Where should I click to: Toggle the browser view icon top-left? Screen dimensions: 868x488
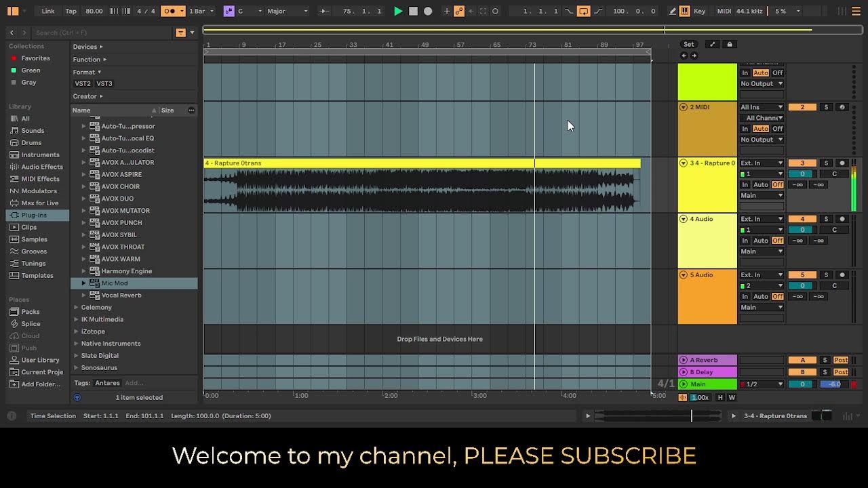[12, 11]
